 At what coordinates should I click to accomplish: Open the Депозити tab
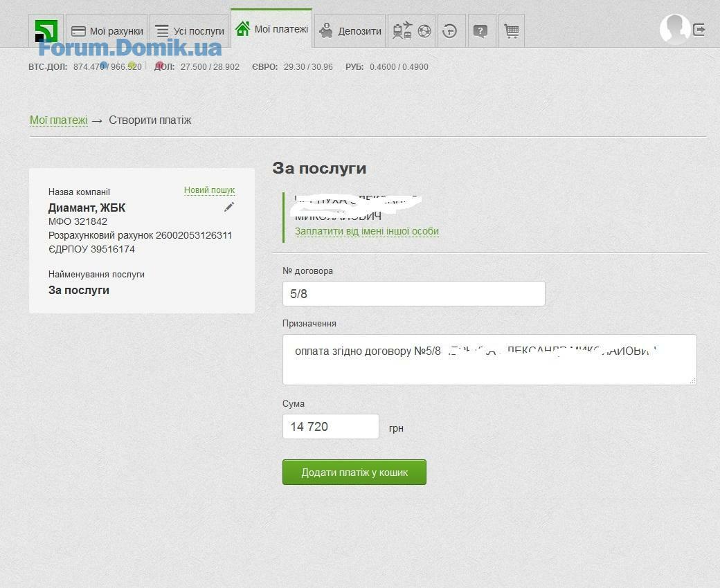[350, 31]
